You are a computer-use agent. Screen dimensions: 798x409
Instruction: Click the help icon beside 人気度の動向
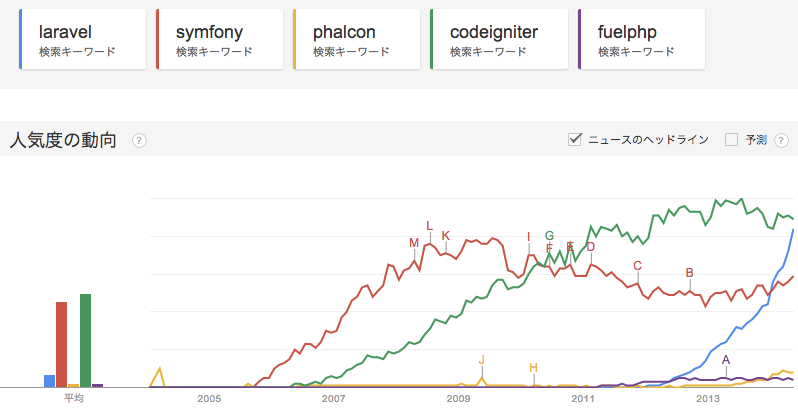(139, 140)
